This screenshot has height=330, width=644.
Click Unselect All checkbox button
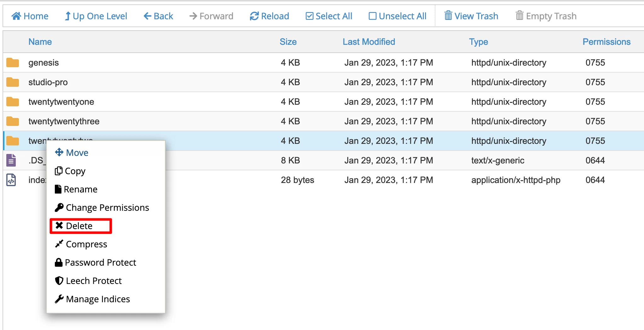[x=398, y=16]
